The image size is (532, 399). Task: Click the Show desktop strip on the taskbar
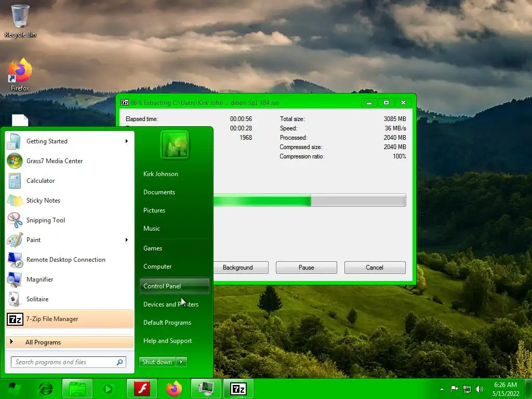pyautogui.click(x=529, y=389)
